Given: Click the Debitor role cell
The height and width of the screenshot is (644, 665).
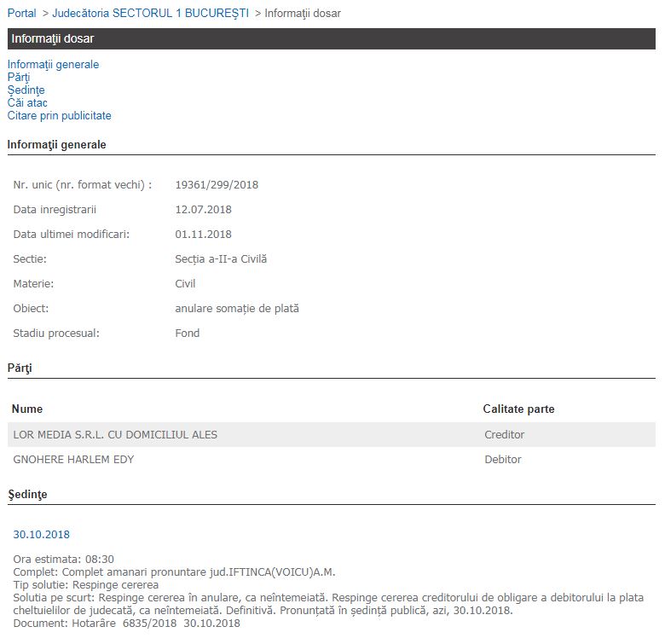Looking at the screenshot, I should click(502, 460).
